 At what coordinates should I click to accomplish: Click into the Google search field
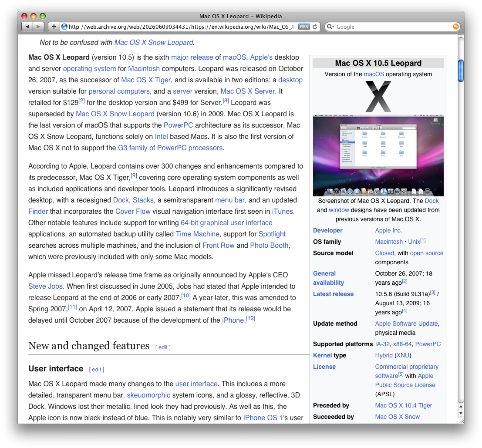pyautogui.click(x=392, y=27)
